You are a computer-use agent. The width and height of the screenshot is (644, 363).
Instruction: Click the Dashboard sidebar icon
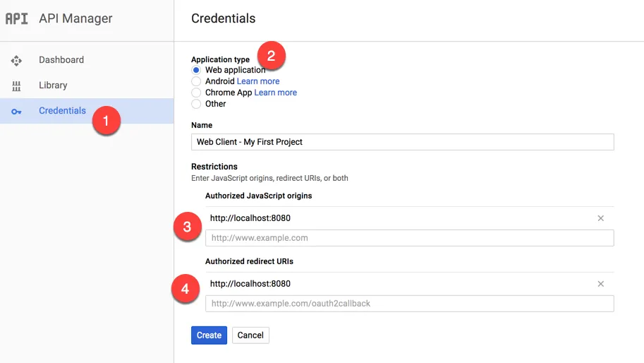[16, 61]
